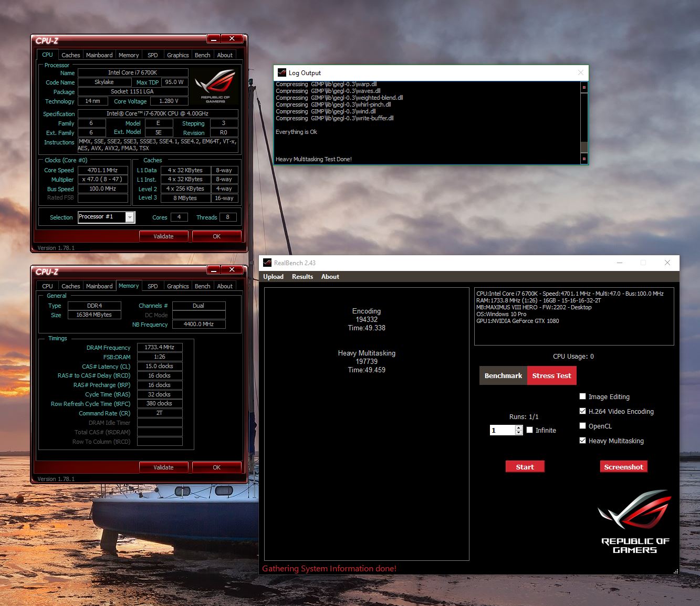The image size is (700, 606).
Task: Click the NB Frequency value 4400.0 MHz
Action: click(x=198, y=324)
